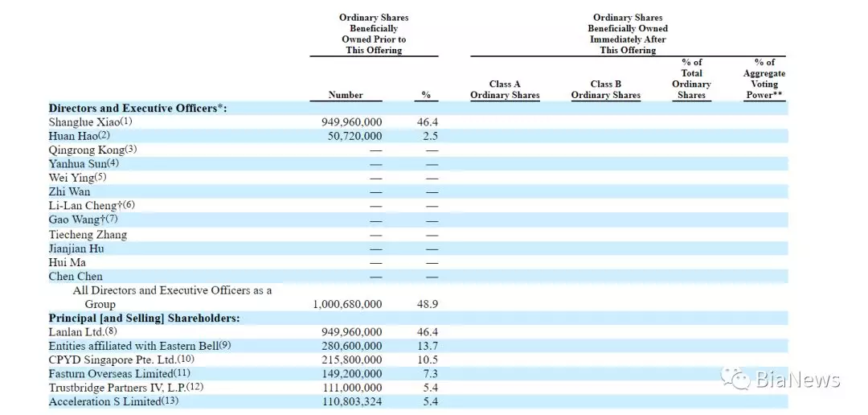Click the 149,200,000 share figure
The height and width of the screenshot is (415, 868).
coord(351,373)
